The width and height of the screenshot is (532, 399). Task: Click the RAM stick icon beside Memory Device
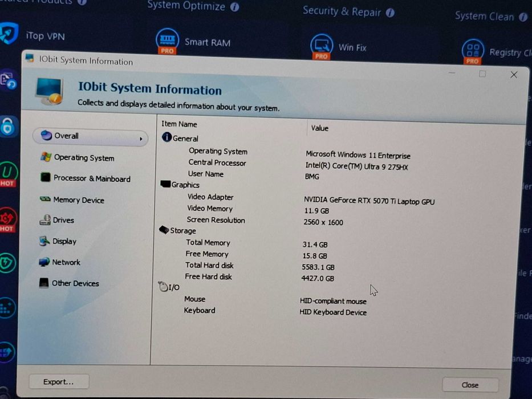[x=45, y=199]
